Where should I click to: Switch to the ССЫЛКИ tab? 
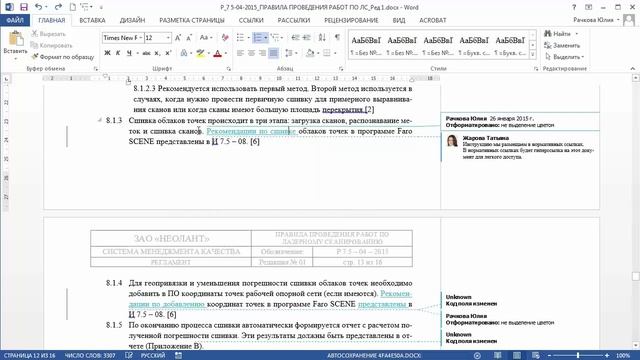pos(251,20)
